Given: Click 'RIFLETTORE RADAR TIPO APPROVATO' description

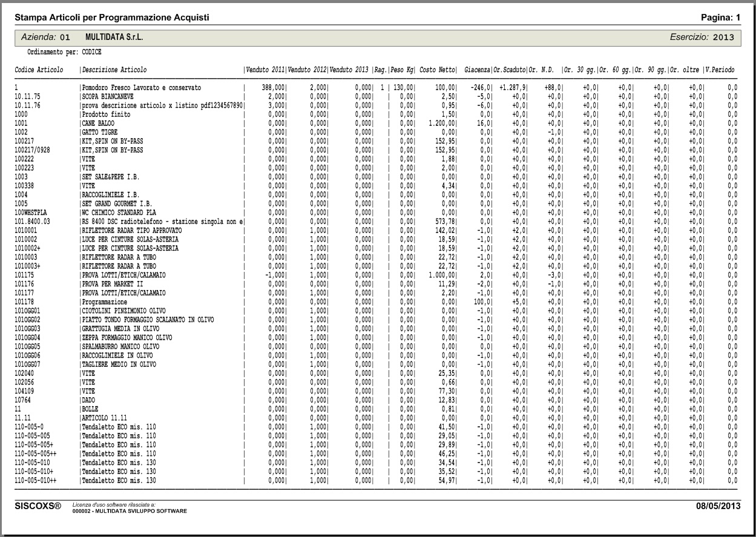Looking at the screenshot, I should coord(131,231).
